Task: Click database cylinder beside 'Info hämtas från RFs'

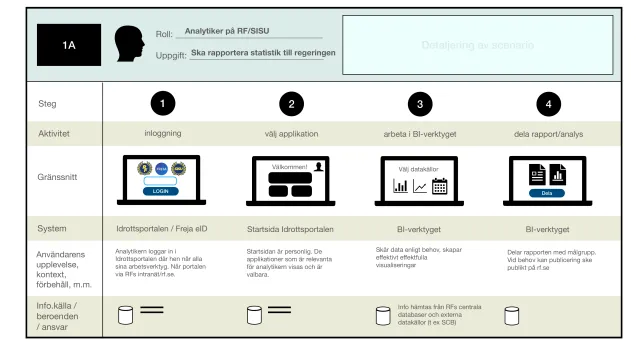Action: tap(383, 316)
